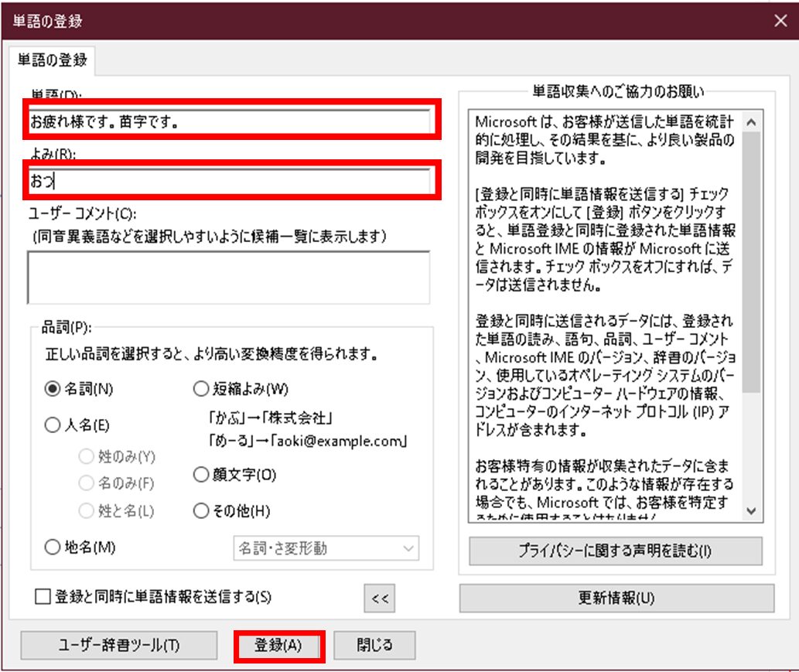Image resolution: width=799 pixels, height=672 pixels.
Task: Select the 単語の登録 tab
Action: [x=53, y=60]
